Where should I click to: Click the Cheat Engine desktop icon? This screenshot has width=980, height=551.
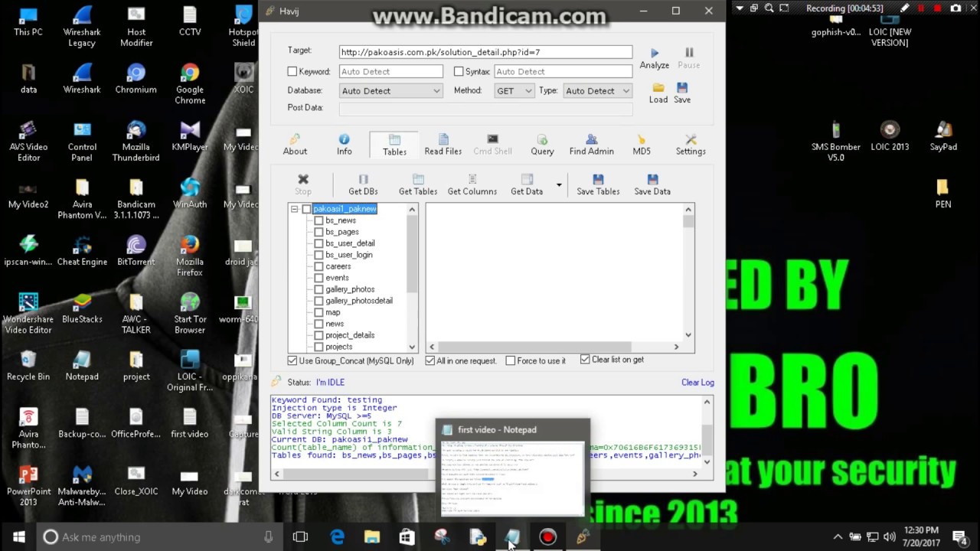(x=82, y=251)
